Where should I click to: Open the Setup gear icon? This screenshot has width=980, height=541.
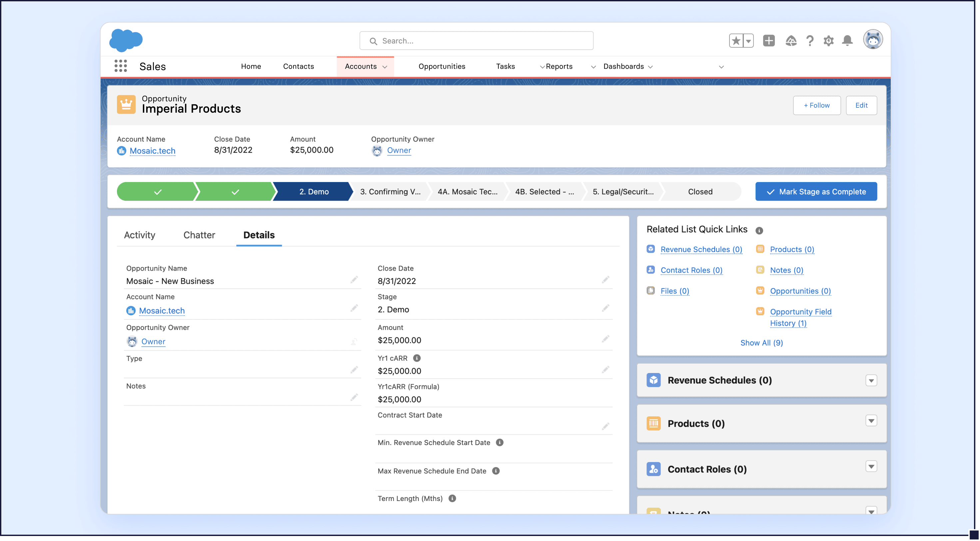[x=828, y=41]
